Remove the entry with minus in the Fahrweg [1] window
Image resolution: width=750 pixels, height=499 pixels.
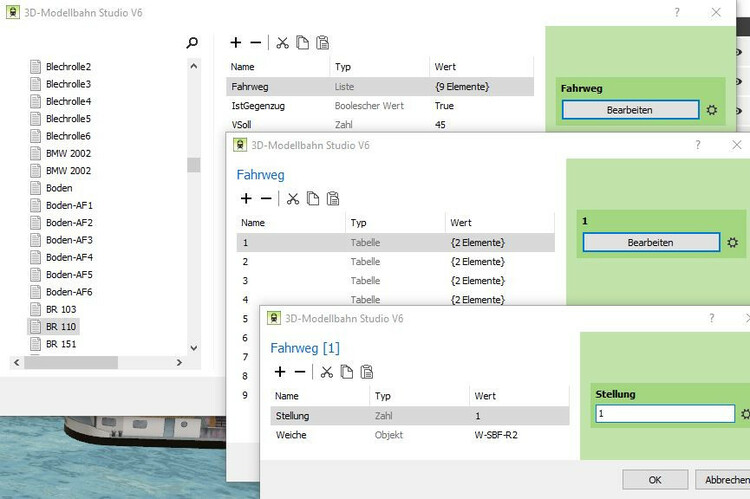tap(300, 372)
